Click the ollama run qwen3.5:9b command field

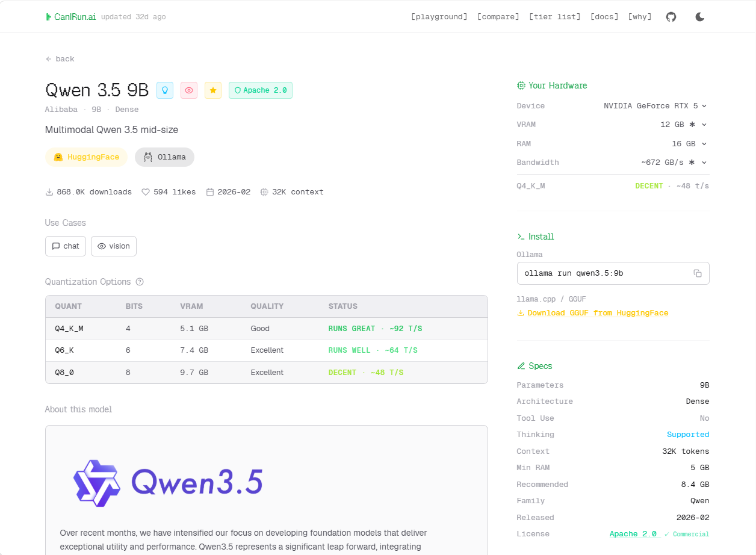tap(613, 273)
